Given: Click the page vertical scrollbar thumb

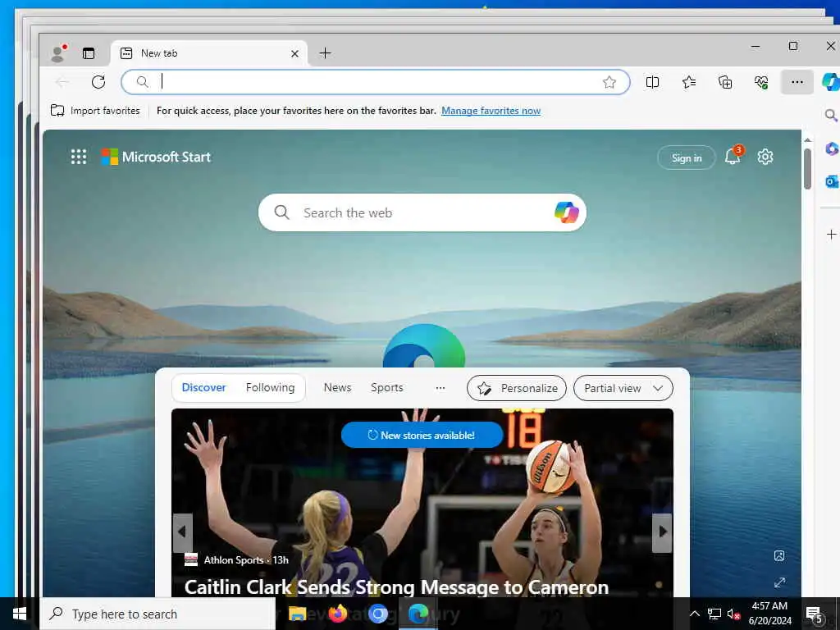Looking at the screenshot, I should 807,169.
